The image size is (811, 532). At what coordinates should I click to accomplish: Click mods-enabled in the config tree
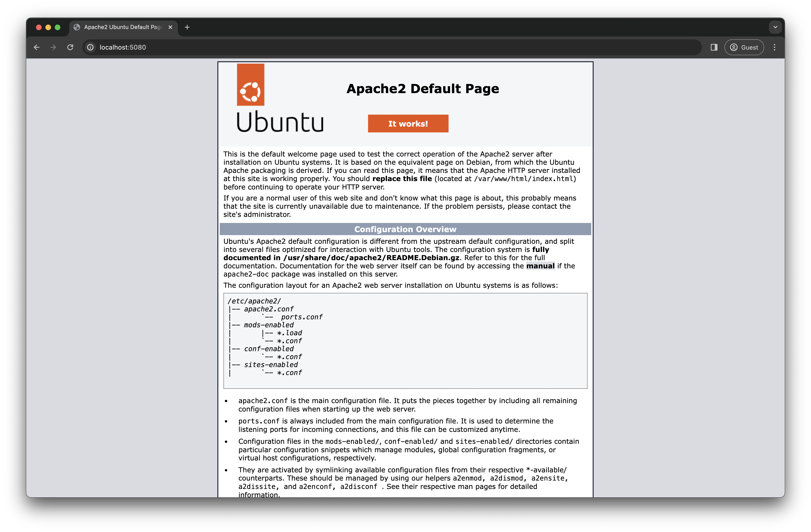(269, 325)
